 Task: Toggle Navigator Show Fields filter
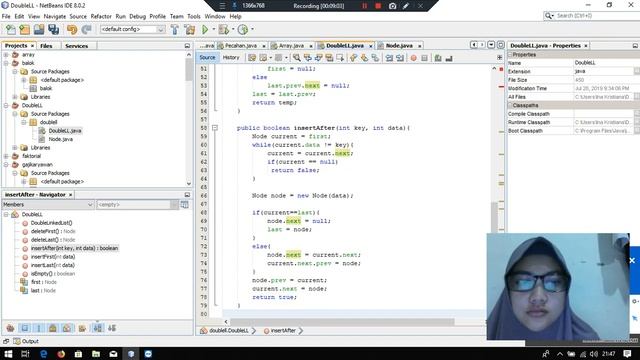click(x=24, y=328)
